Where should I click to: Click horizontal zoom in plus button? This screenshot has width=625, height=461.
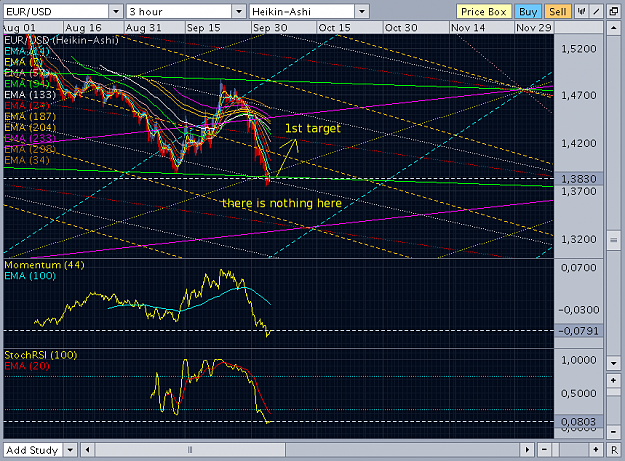(x=596, y=450)
